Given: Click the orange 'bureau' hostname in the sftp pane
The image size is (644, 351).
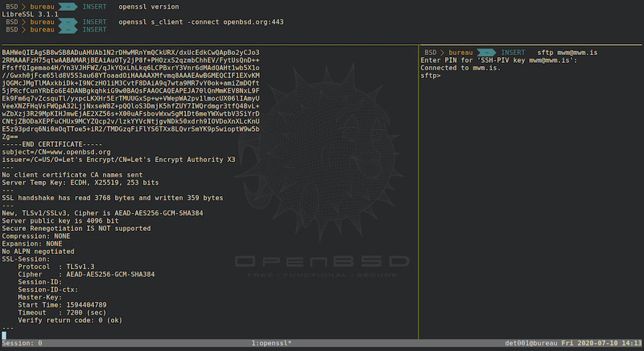Looking at the screenshot, I should click(x=460, y=53).
